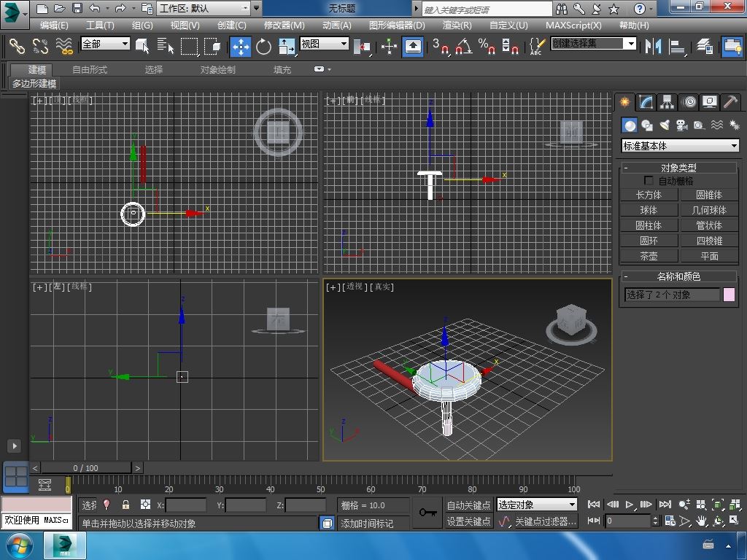Open the Motion panel tab
Viewport: 747px width, 560px height.
(x=689, y=102)
